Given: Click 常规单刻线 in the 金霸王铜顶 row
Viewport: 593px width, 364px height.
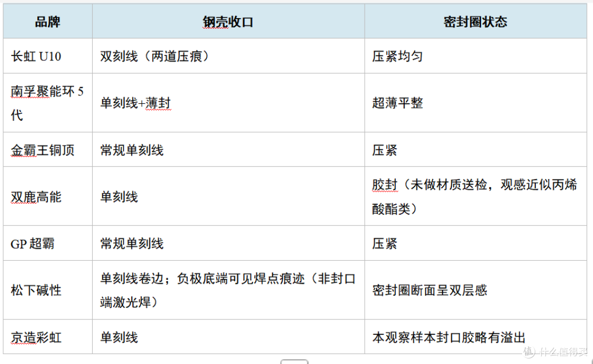Looking at the screenshot, I should click(228, 150).
